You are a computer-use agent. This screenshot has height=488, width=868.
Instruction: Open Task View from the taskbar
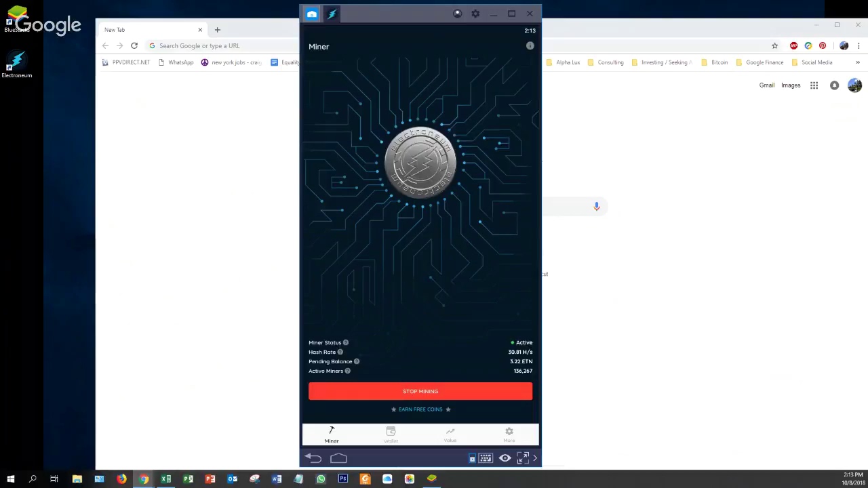point(54,479)
